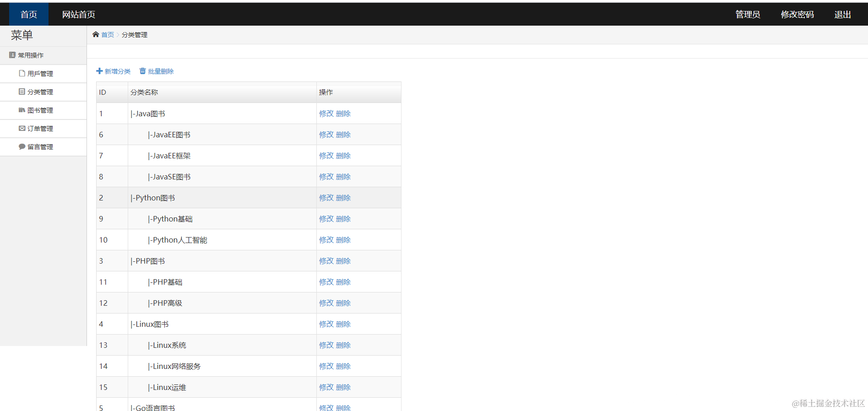This screenshot has height=411, width=868.
Task: Click the 操作 column header
Action: (x=359, y=92)
